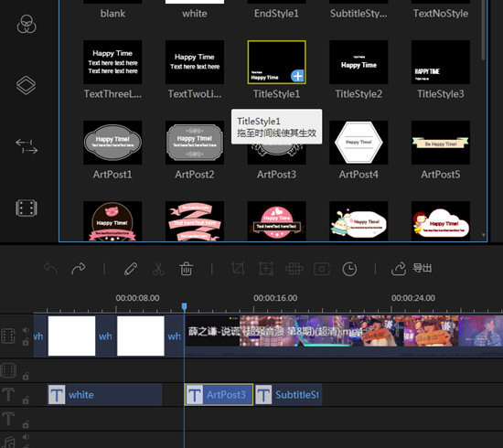Image resolution: width=503 pixels, height=448 pixels.
Task: Open the transitions panel with the arrows icon
Action: pyautogui.click(x=27, y=146)
